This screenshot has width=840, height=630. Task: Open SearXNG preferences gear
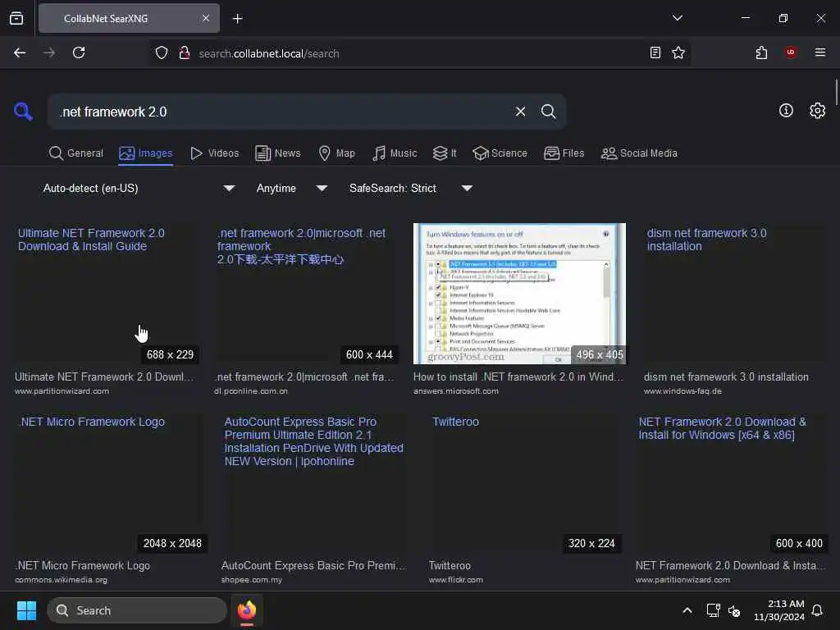click(x=817, y=111)
